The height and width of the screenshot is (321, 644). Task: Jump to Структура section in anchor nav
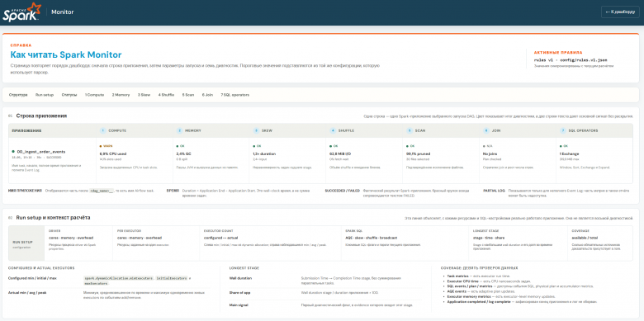[x=18, y=95]
